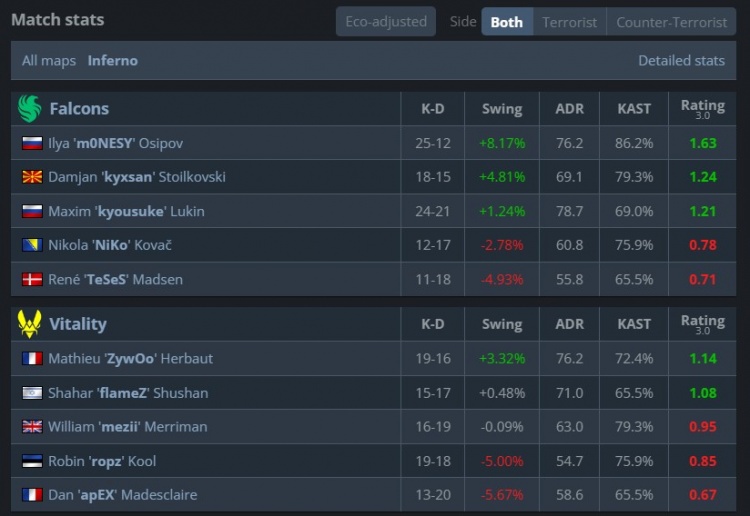Open the Detailed stats link

tap(681, 60)
